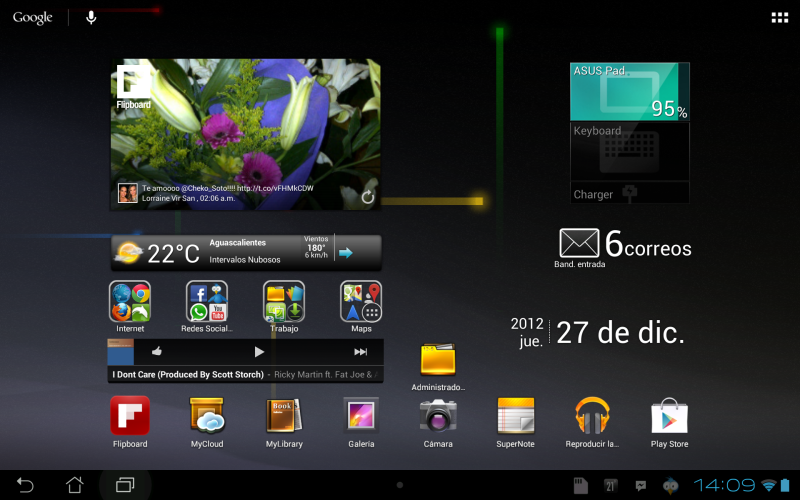Open the all apps grid drawer
This screenshot has height=500, width=800.
[779, 18]
